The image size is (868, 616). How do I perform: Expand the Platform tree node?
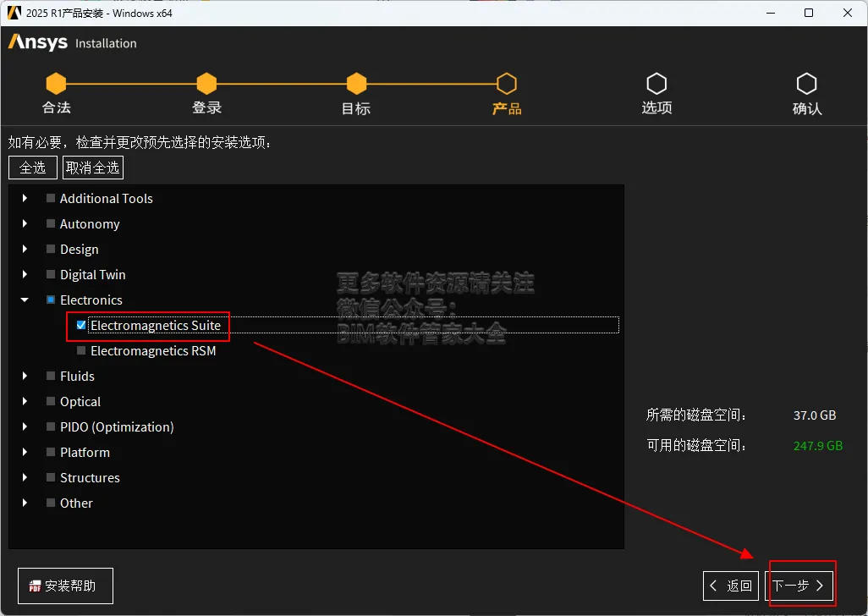click(25, 452)
